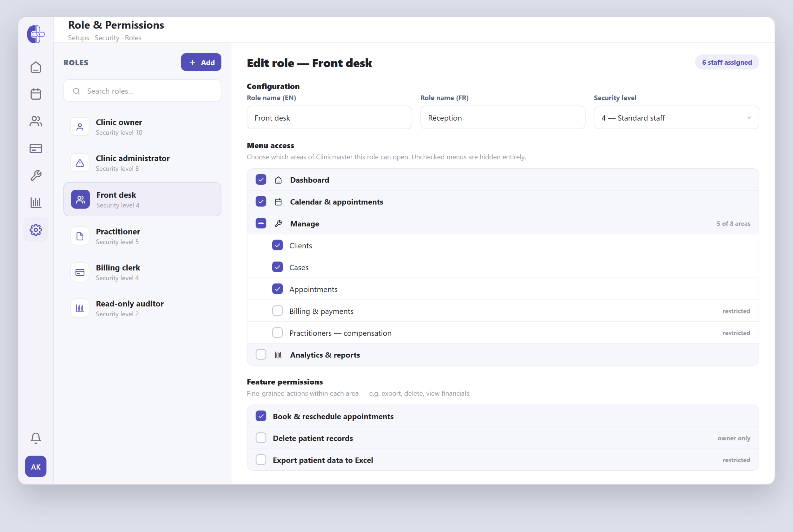The image size is (793, 532).
Task: Select the Clinic administrator role
Action: pos(142,163)
